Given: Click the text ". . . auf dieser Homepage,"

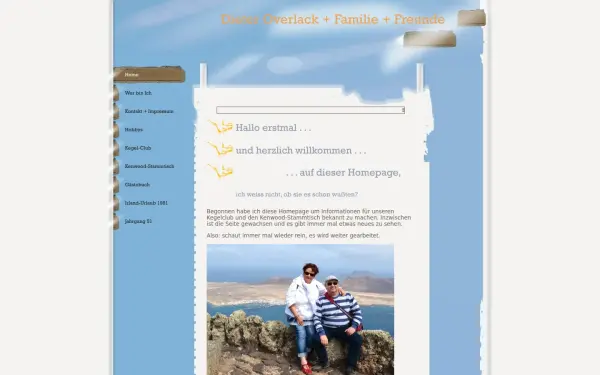Looking at the screenshot, I should click(x=343, y=173).
